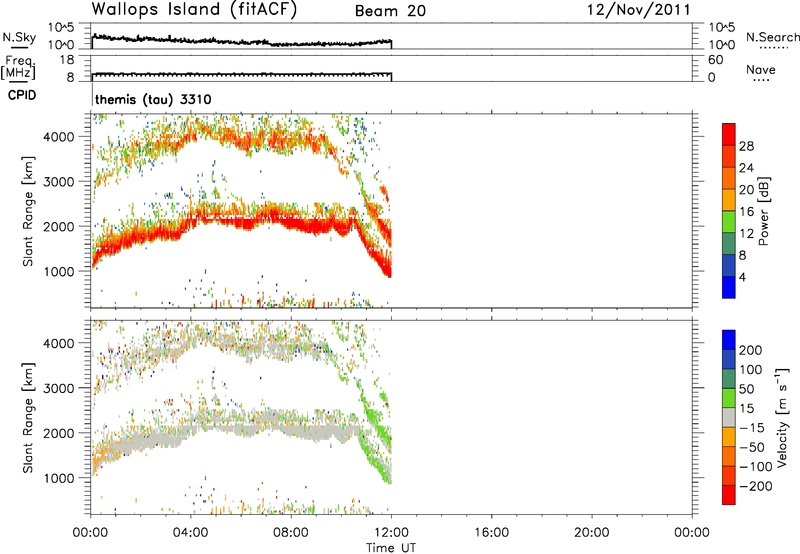
Task: Click "Slant Range [km]" on the power panel
Action: tap(28, 211)
